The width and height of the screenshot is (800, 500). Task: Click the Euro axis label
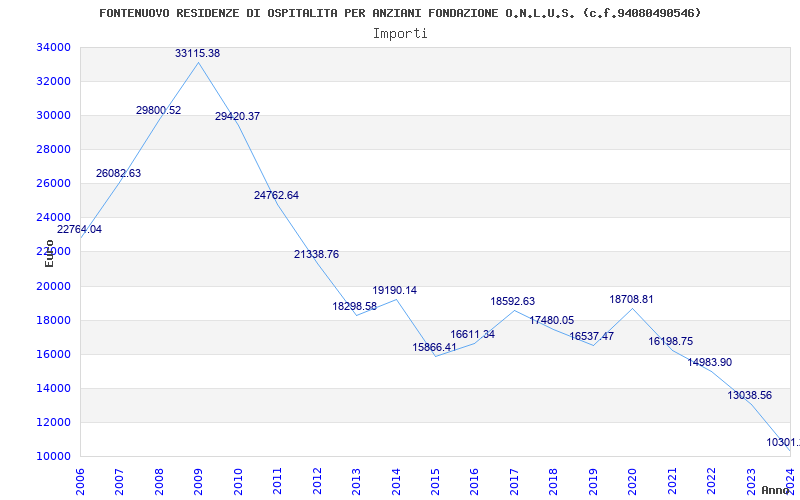[49, 253]
